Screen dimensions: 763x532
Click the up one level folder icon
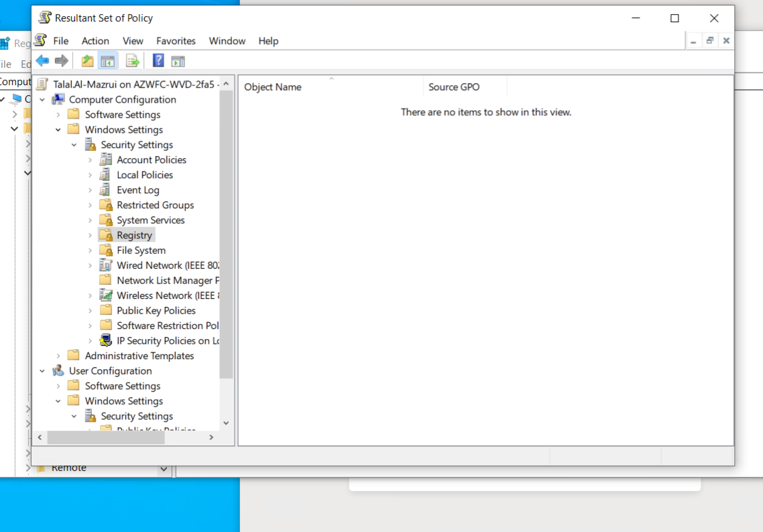(87, 60)
